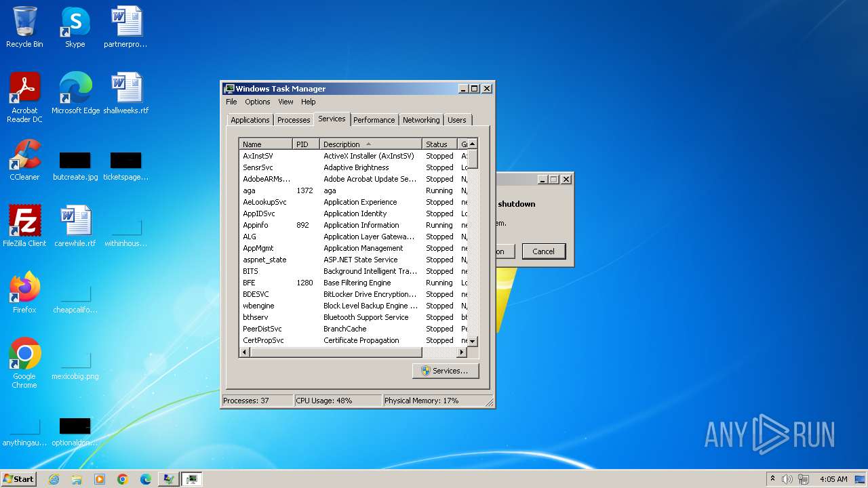This screenshot has width=868, height=488.
Task: Switch to Task Manager taskbar button
Action: 191,479
